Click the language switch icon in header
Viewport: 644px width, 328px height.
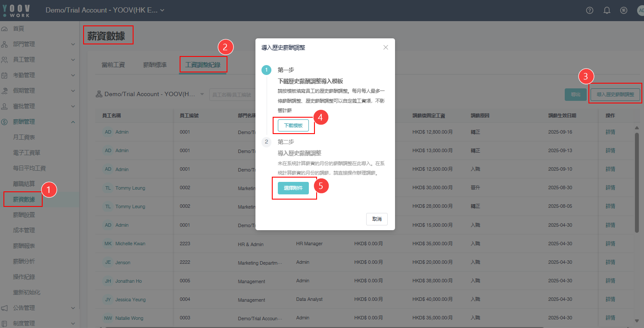pyautogui.click(x=623, y=10)
